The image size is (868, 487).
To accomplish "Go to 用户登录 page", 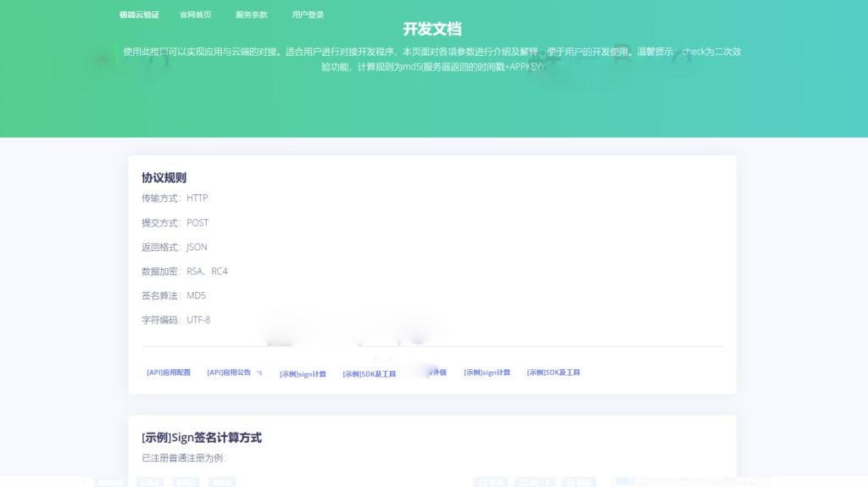I will pos(308,15).
